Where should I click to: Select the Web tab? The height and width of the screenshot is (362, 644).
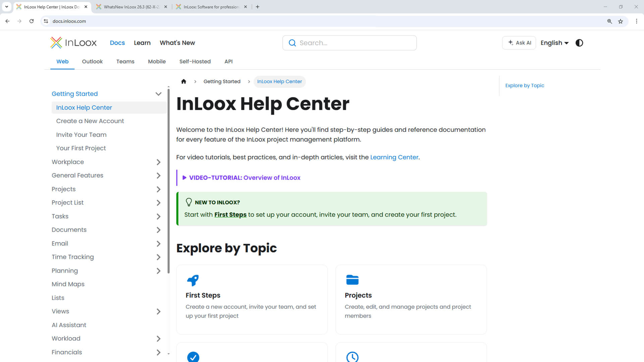click(62, 61)
